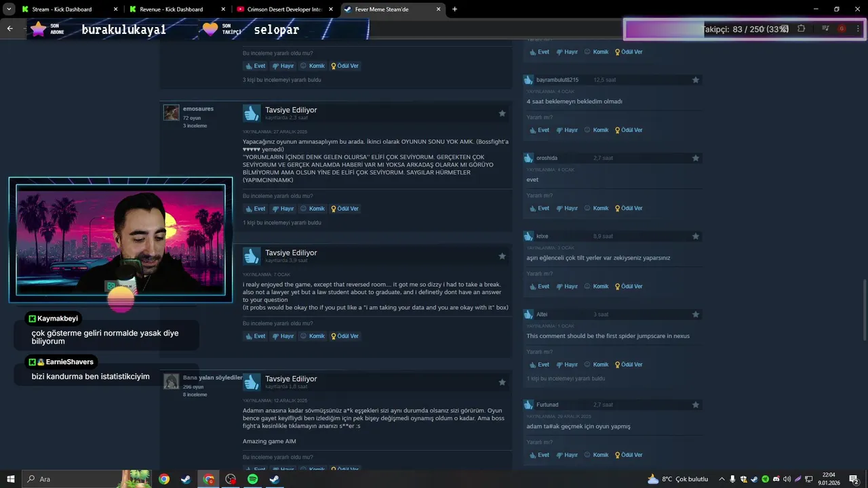Open oroshida's profile link

[547, 158]
